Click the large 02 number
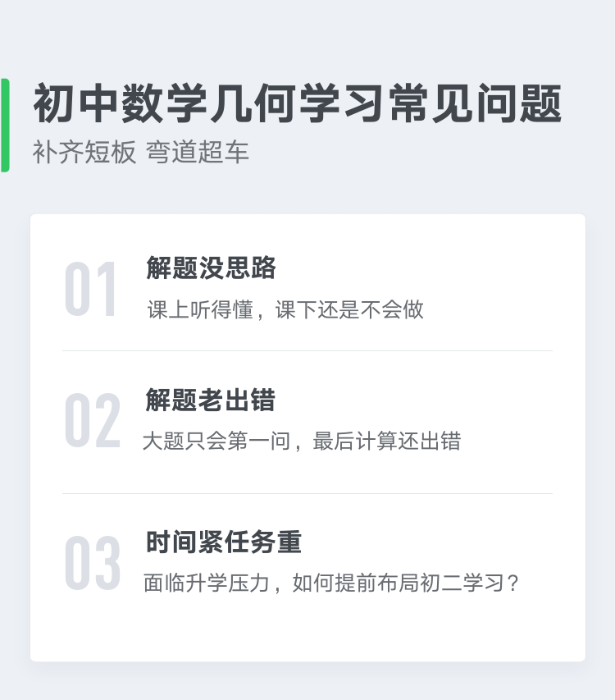615x700 pixels. click(x=93, y=420)
